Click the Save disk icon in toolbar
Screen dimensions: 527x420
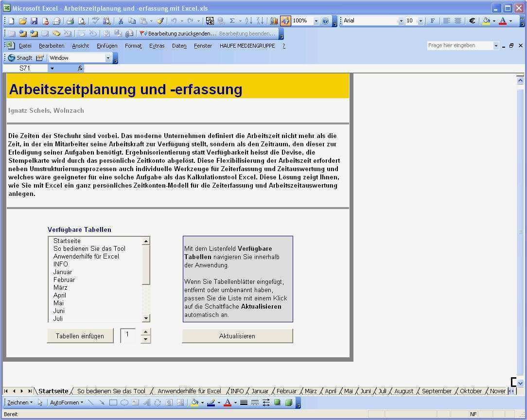[34, 21]
